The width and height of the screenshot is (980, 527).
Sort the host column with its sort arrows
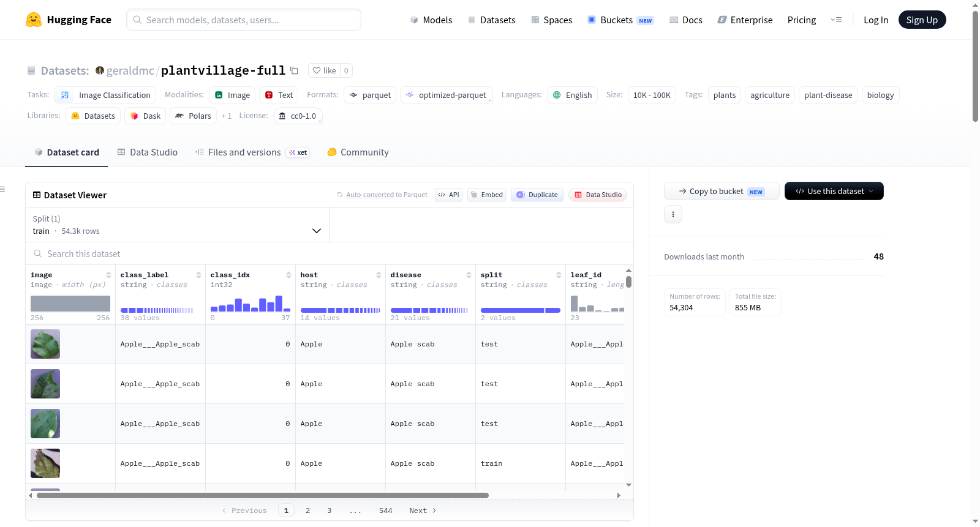click(379, 275)
